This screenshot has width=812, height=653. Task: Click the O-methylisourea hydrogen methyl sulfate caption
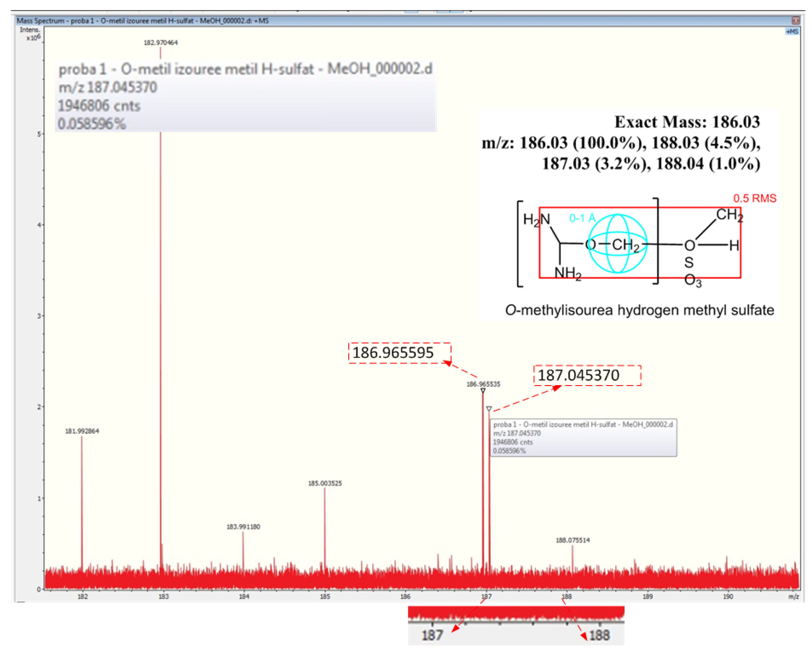pos(640,310)
